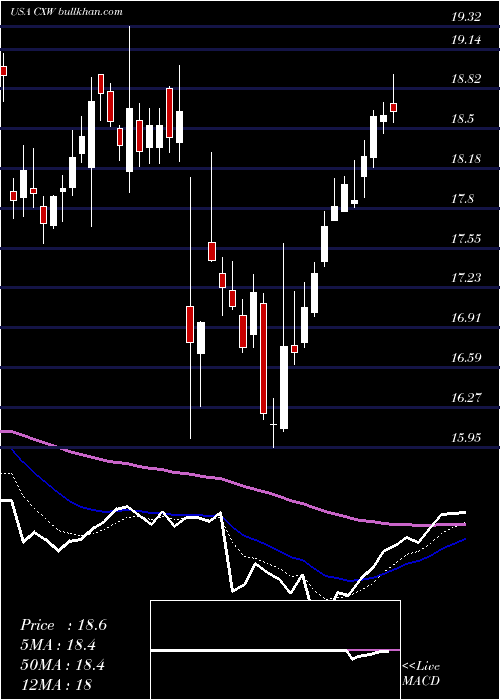Click the MACD inset chart box
500x700 pixels.
pyautogui.click(x=275, y=650)
